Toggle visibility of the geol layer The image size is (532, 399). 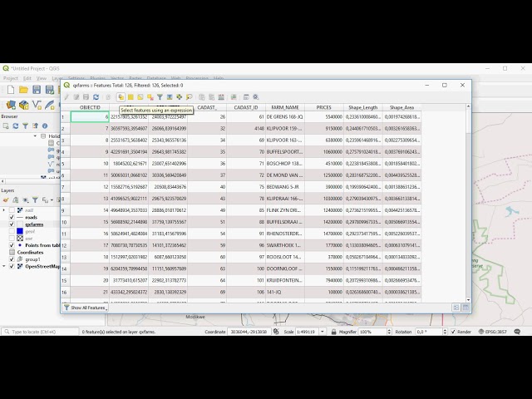12,231
